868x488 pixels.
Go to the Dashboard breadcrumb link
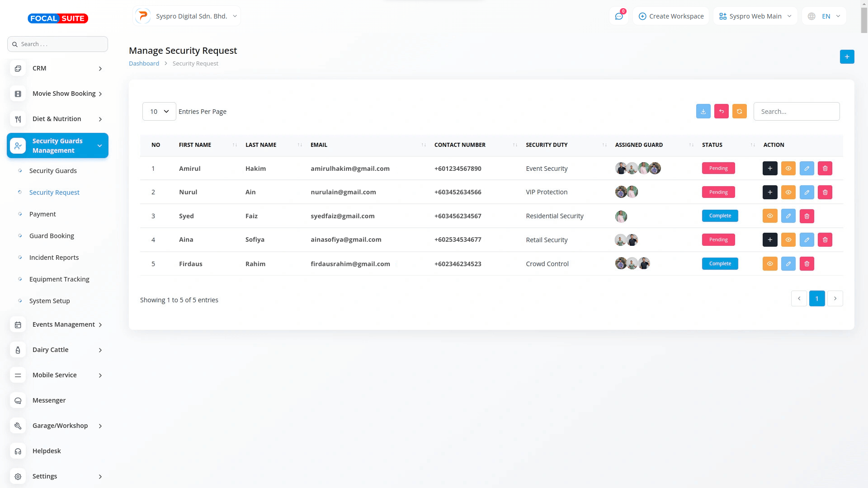[x=144, y=64]
